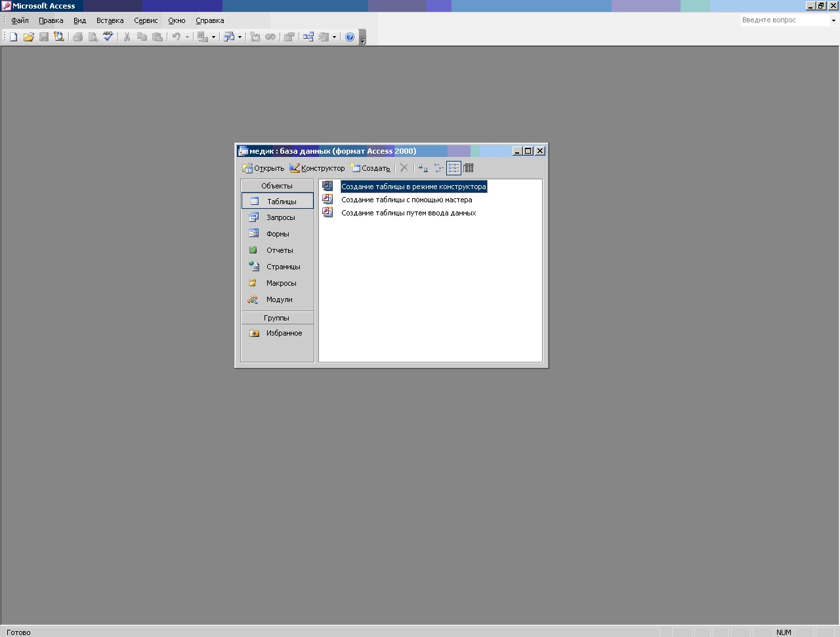Open dropdown arrow next to Undo
The height and width of the screenshot is (637, 840).
click(x=187, y=37)
